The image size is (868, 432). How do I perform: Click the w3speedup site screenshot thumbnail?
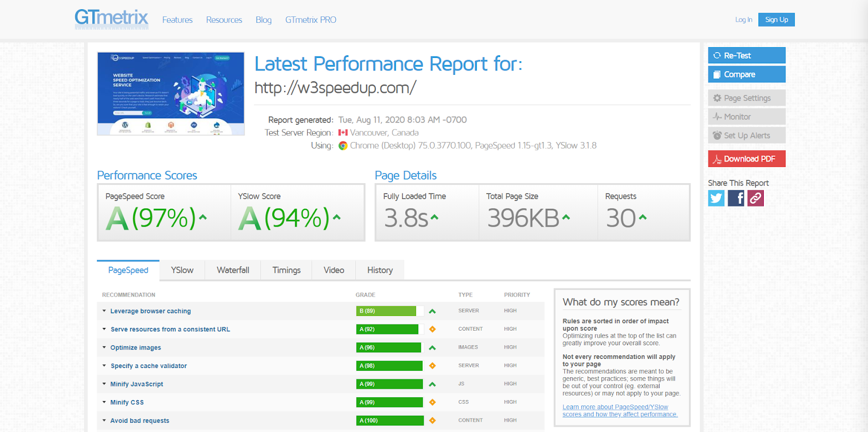[171, 94]
